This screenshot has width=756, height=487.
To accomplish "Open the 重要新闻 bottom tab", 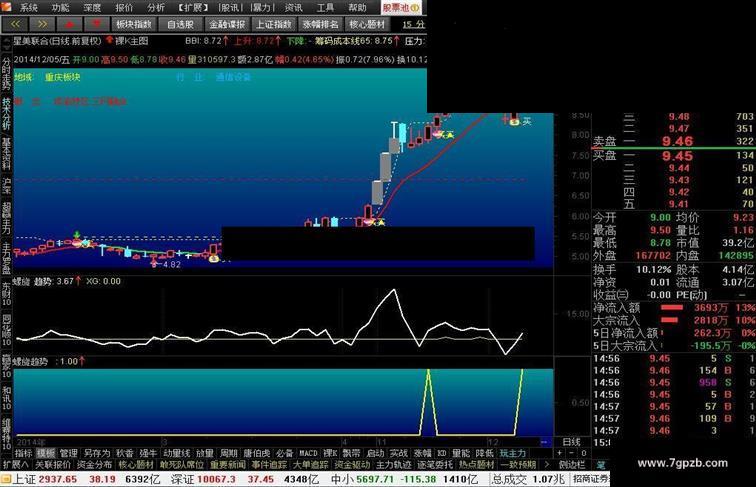I will (x=228, y=465).
